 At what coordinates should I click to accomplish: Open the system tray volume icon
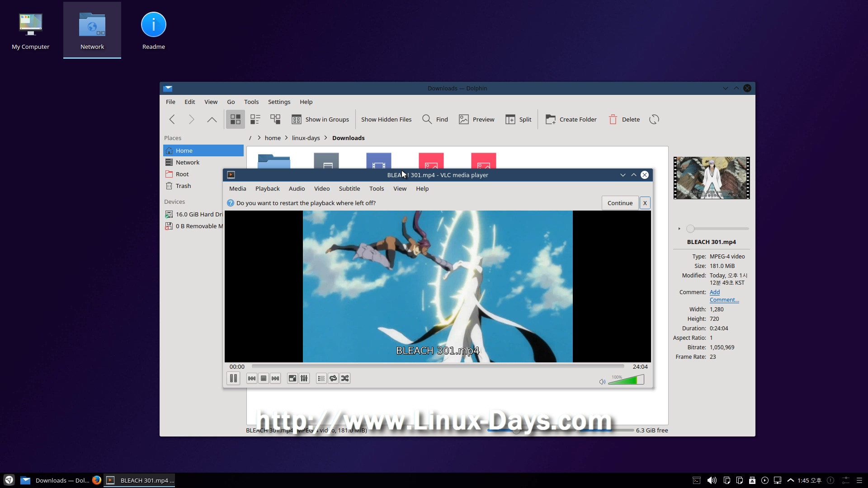click(x=712, y=480)
